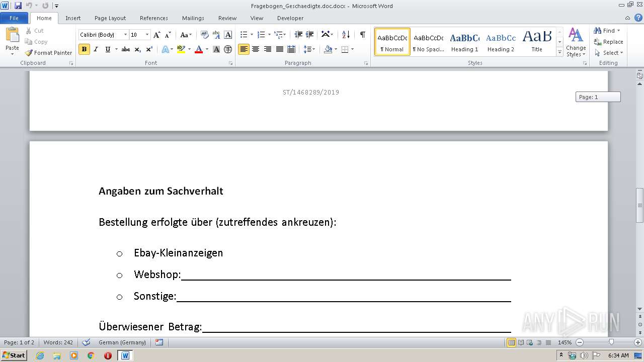Open Text Effects glowing A
The height and width of the screenshot is (362, 644).
[165, 49]
